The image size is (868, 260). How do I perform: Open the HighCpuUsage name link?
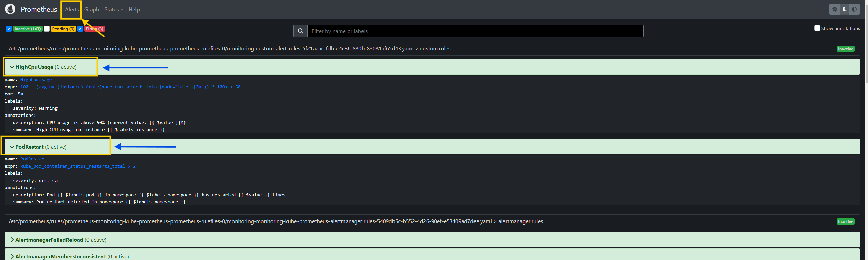36,80
